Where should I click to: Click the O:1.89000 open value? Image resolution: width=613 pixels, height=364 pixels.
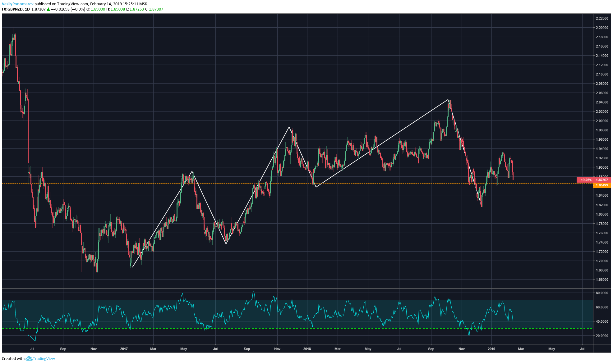96,9
